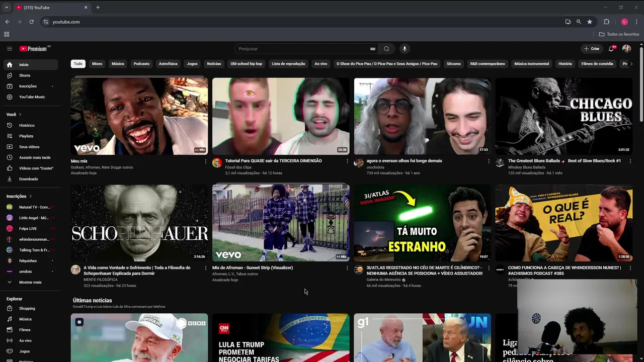Image resolution: width=644 pixels, height=362 pixels.
Task: Select the Música instrumental chip
Action: [x=531, y=64]
